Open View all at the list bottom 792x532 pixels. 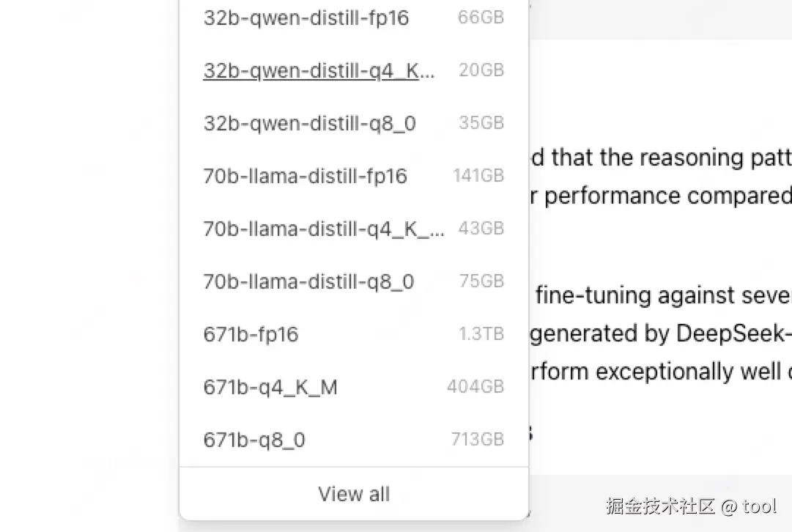pyautogui.click(x=354, y=494)
